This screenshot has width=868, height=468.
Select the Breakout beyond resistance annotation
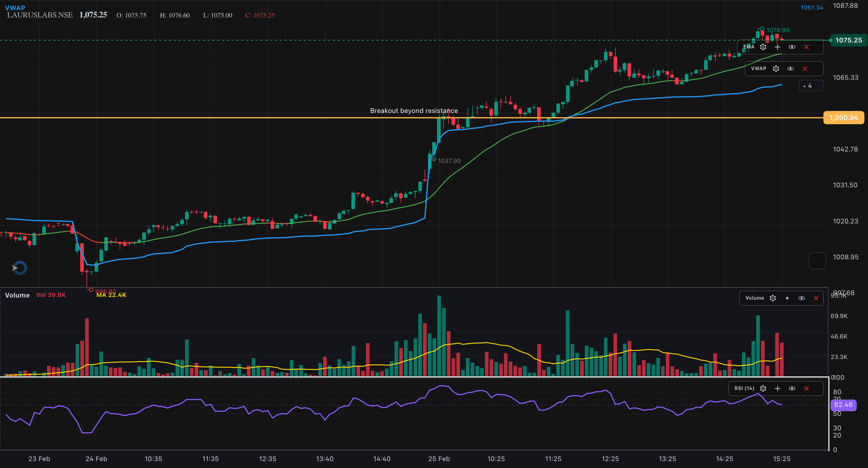(414, 111)
